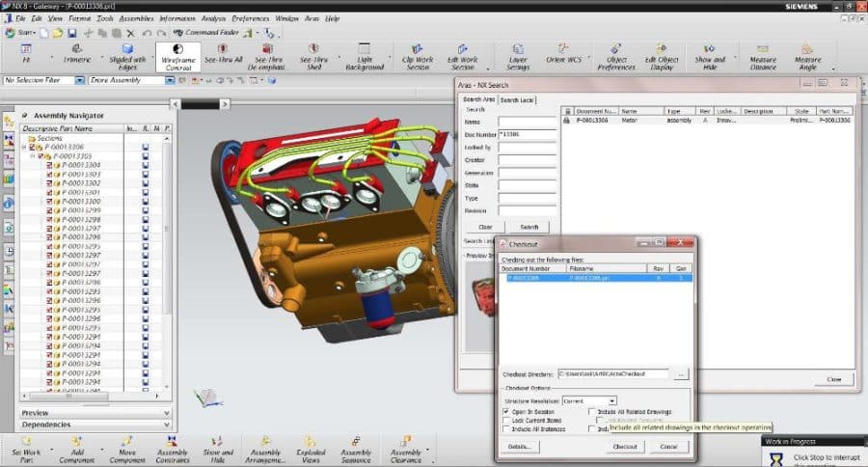Image resolution: width=868 pixels, height=467 pixels.
Task: Expand the Dependencies panel
Action: 167,425
